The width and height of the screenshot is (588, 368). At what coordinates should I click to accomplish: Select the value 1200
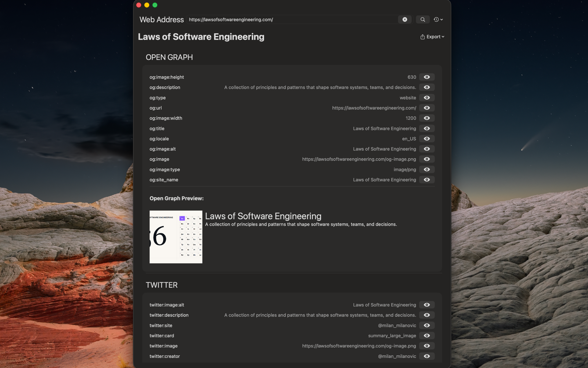click(411, 118)
